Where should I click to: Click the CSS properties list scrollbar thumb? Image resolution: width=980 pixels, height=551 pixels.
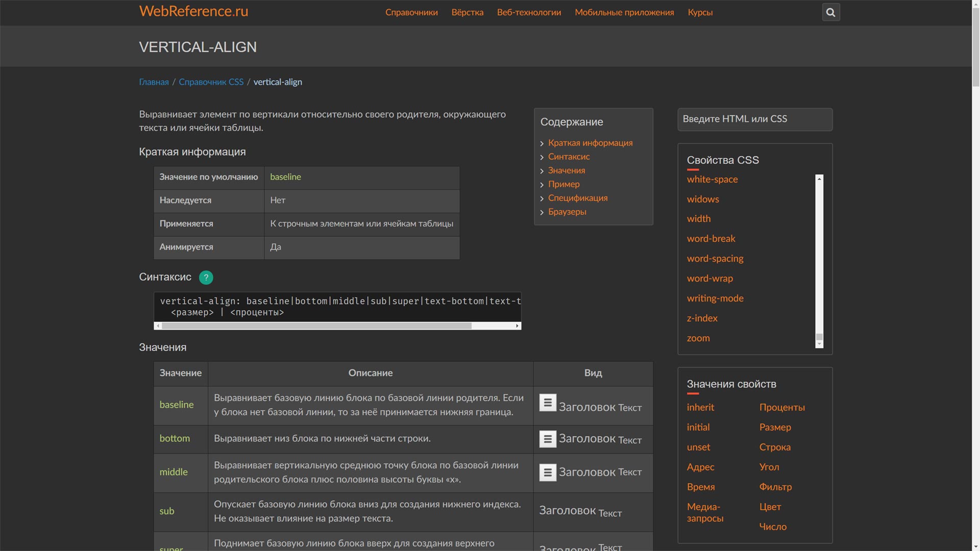(x=819, y=337)
